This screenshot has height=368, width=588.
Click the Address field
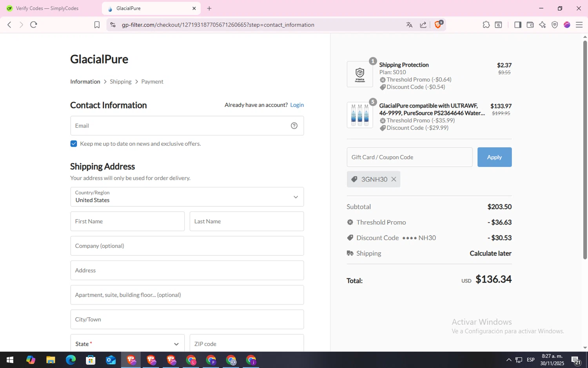pos(187,270)
